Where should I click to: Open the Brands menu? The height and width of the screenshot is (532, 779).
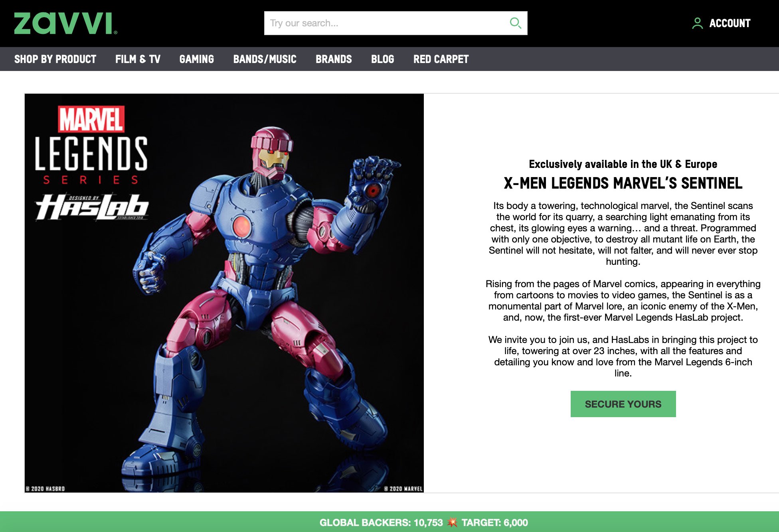(334, 59)
